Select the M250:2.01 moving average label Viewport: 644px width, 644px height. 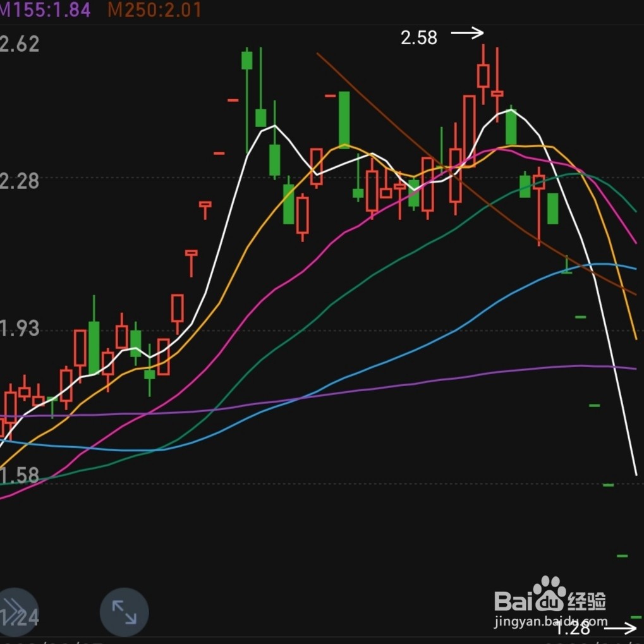coord(154,10)
